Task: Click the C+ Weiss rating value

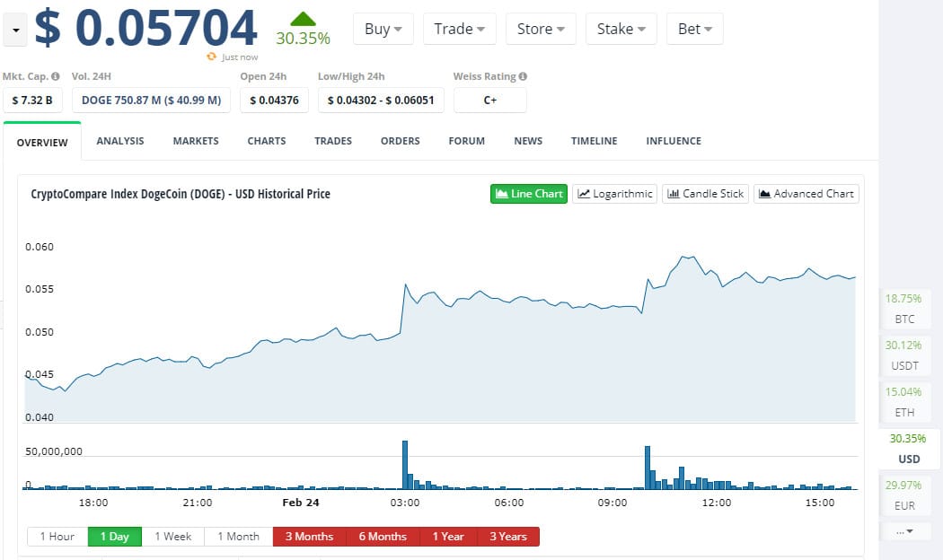Action: [x=490, y=101]
